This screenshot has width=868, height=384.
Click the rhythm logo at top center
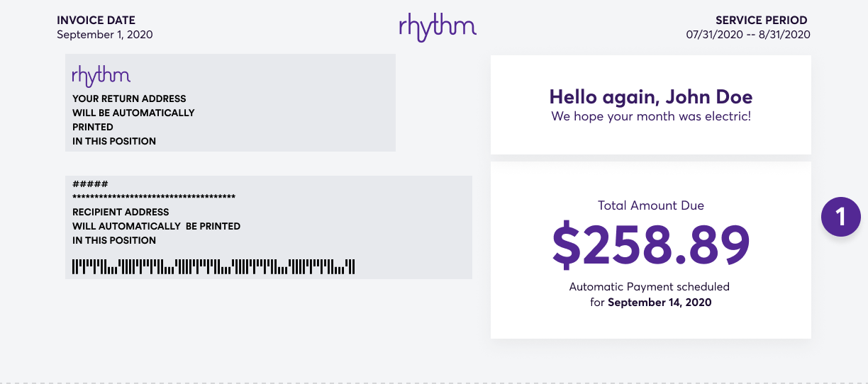pos(438,27)
